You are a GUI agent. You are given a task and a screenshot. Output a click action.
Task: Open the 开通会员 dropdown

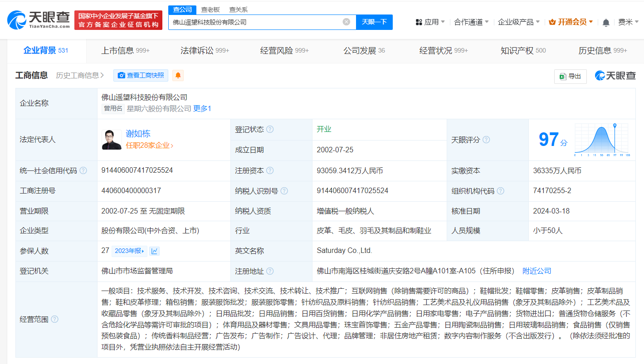coord(571,22)
